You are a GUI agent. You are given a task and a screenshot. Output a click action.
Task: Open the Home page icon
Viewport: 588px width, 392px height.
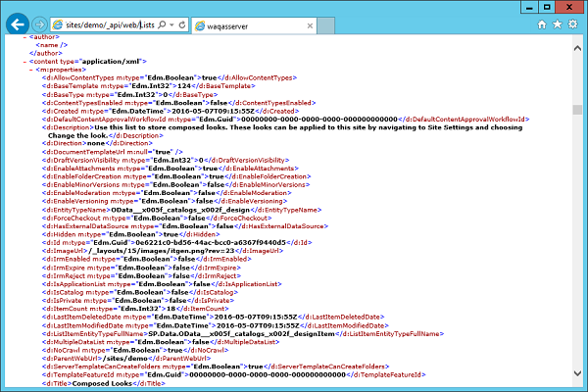tap(542, 24)
